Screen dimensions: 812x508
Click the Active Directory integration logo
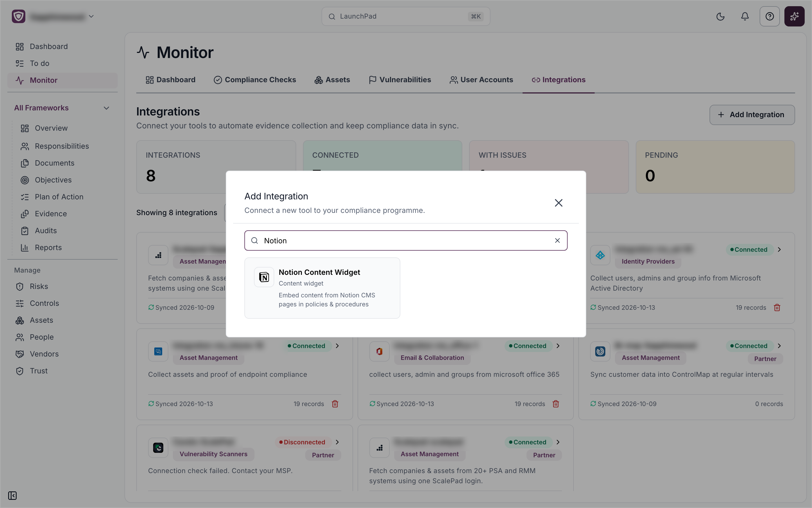coord(600,255)
